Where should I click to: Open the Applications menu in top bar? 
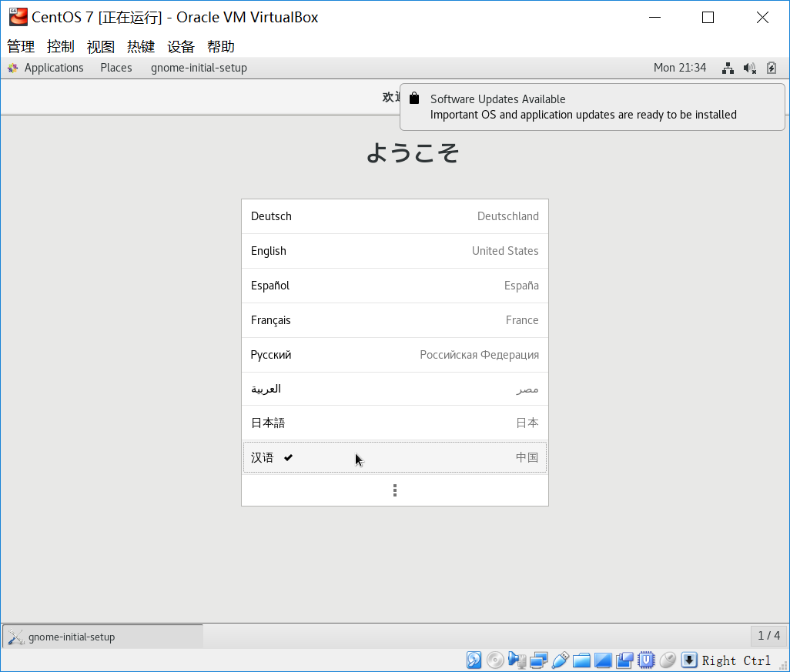coord(54,68)
